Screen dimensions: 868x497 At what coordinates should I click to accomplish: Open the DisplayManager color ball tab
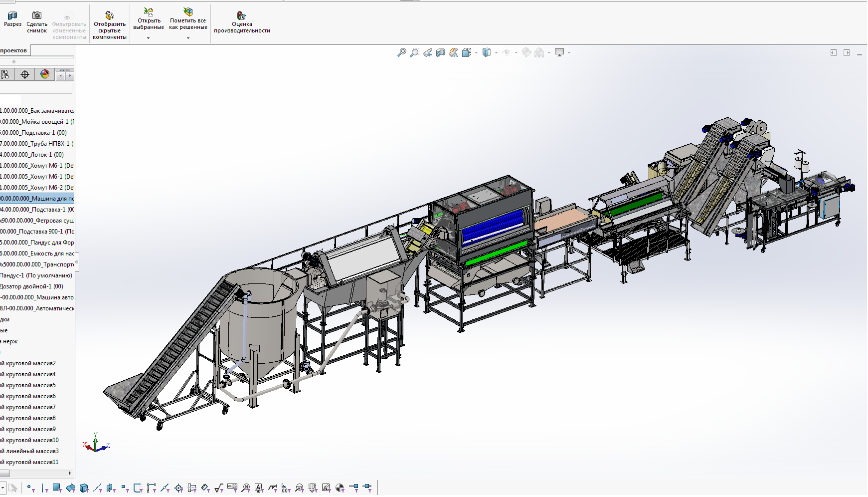pyautogui.click(x=45, y=74)
